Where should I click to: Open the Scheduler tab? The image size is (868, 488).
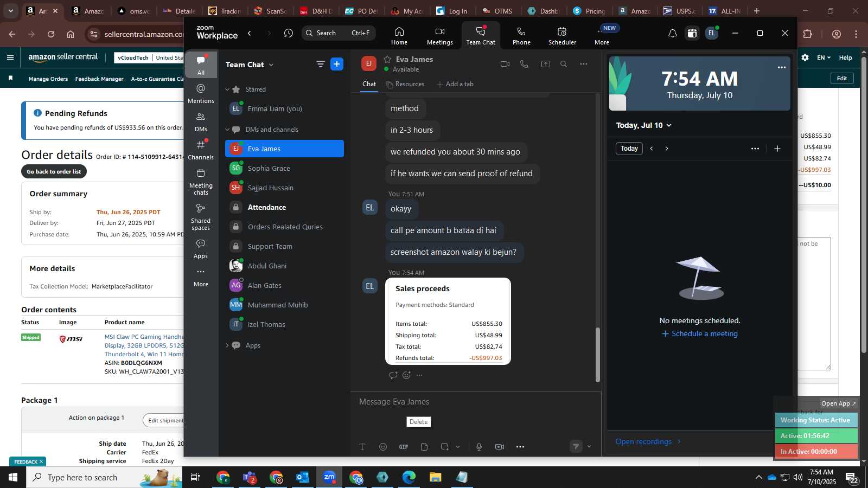[x=562, y=36]
